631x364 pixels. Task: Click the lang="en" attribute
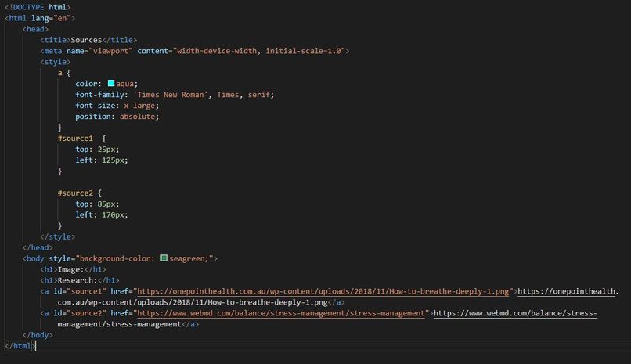click(x=51, y=18)
